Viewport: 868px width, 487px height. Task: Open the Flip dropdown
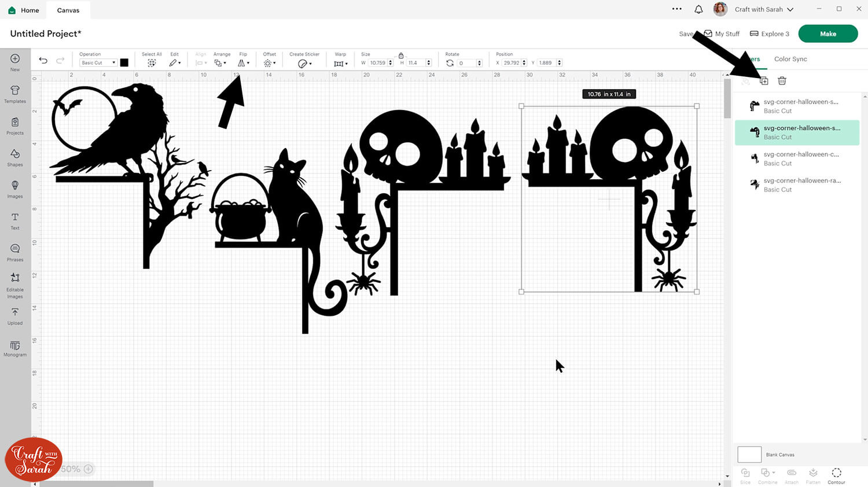(244, 62)
